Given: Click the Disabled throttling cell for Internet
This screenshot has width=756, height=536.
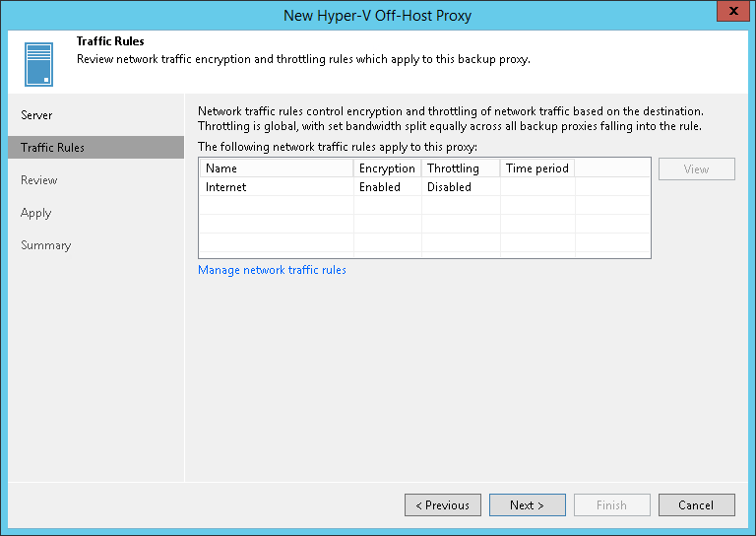Looking at the screenshot, I should point(449,187).
